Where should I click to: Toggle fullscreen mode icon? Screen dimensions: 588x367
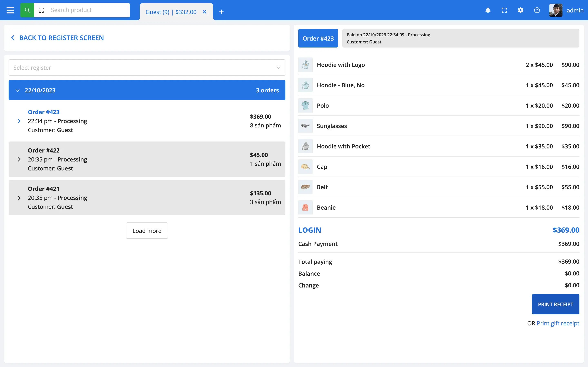click(504, 10)
